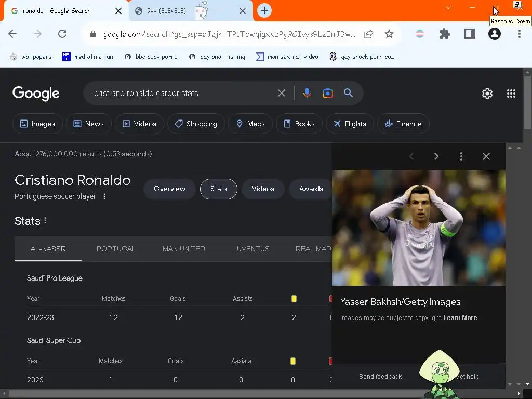Search by image with the camera icon
The width and height of the screenshot is (532, 399).
(x=327, y=93)
